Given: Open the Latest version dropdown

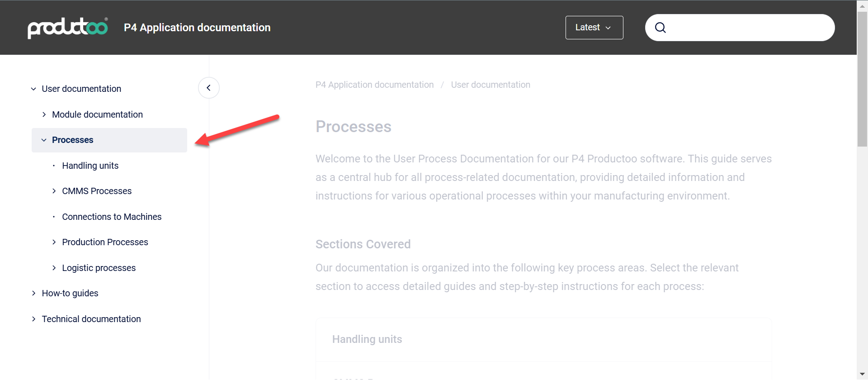Looking at the screenshot, I should pyautogui.click(x=594, y=28).
